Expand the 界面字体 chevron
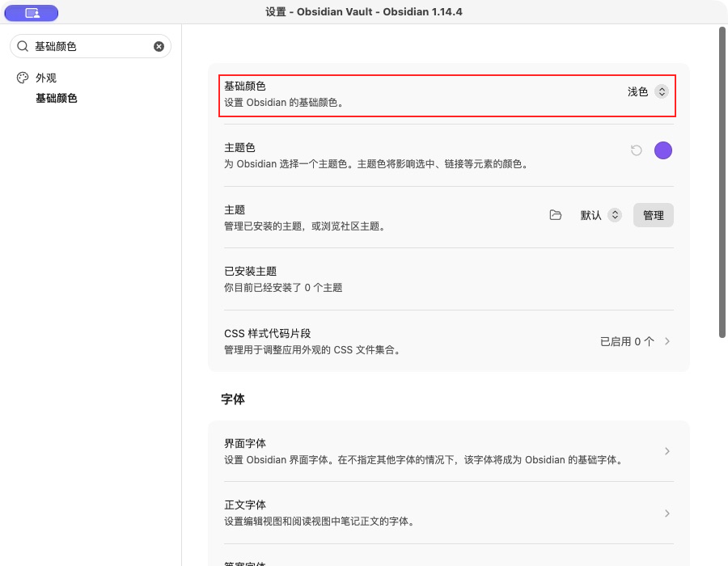This screenshot has height=566, width=728. 667,451
